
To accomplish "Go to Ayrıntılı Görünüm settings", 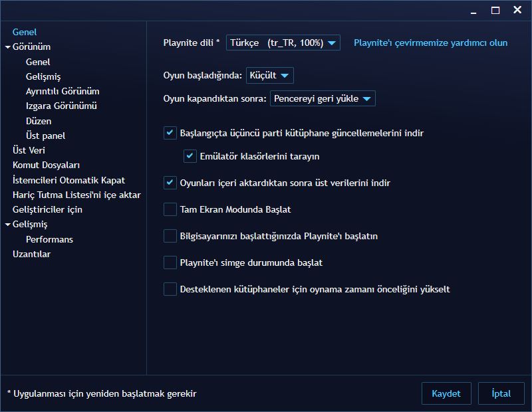I will 63,91.
